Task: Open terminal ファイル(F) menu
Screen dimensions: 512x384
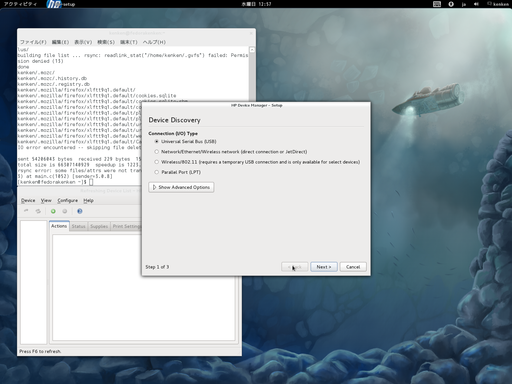Action: (33, 42)
